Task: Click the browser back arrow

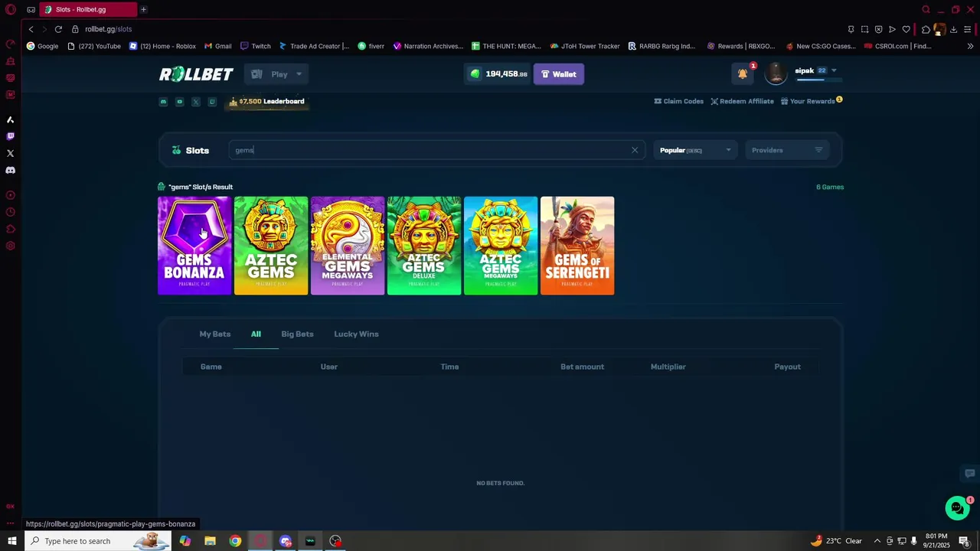Action: pos(31,29)
